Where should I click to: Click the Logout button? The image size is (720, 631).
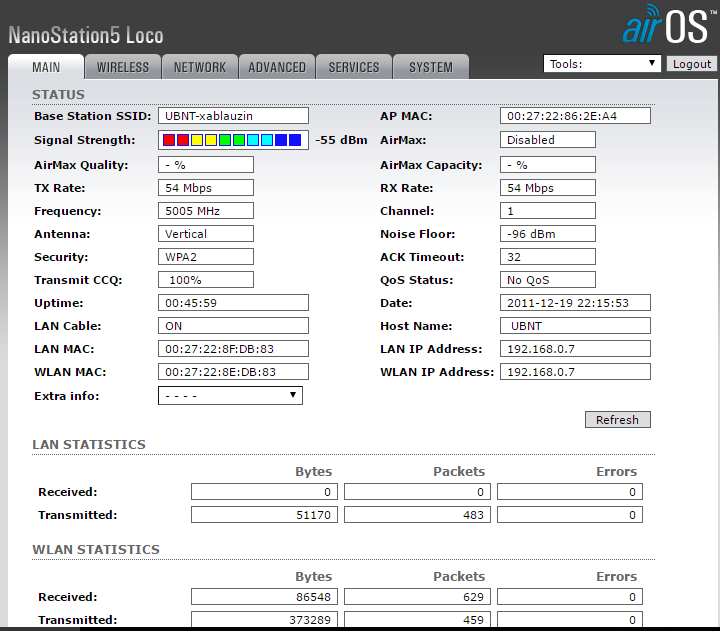point(692,64)
